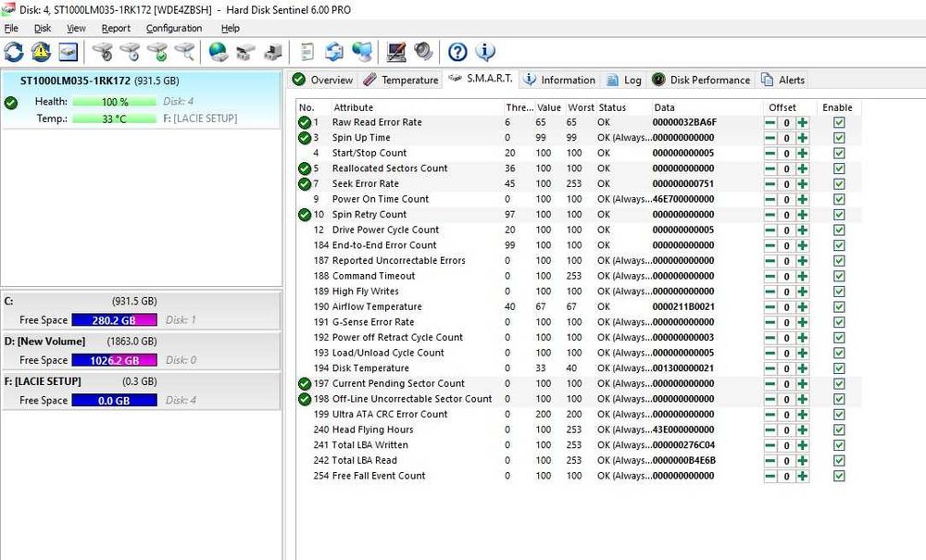Screen dimensions: 926x560
Task: Open help with the question mark icon
Action: pos(457,52)
